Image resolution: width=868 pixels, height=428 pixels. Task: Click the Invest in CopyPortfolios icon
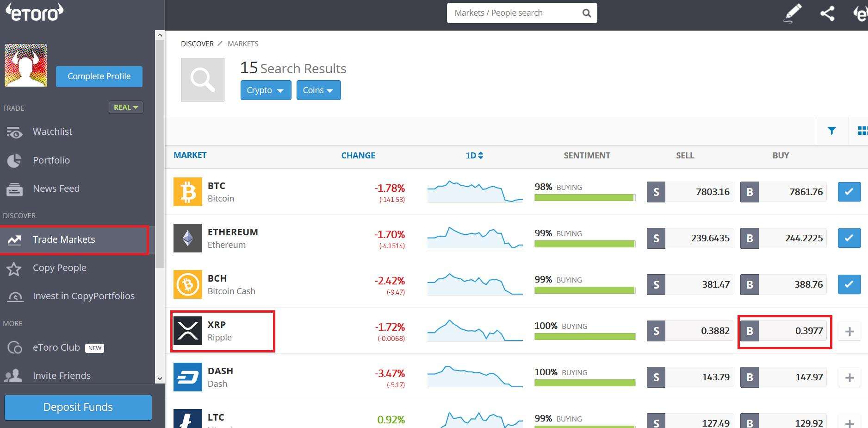click(15, 296)
